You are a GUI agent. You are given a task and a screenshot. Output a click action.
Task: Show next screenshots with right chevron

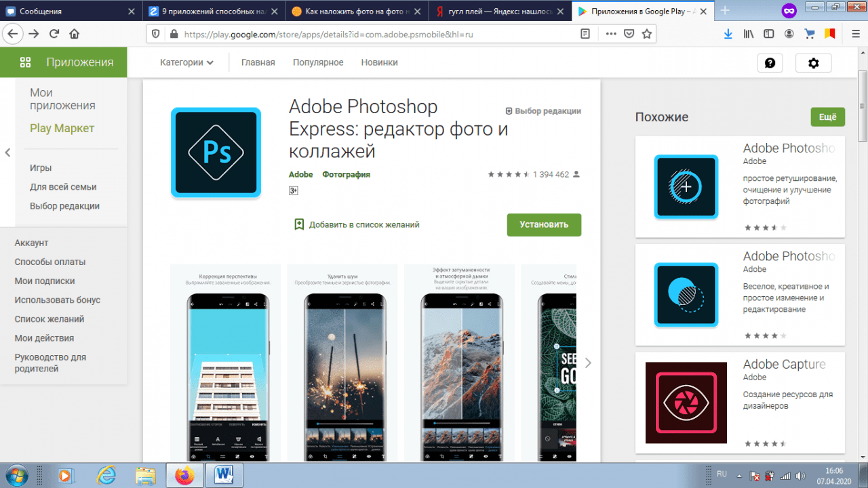(588, 363)
